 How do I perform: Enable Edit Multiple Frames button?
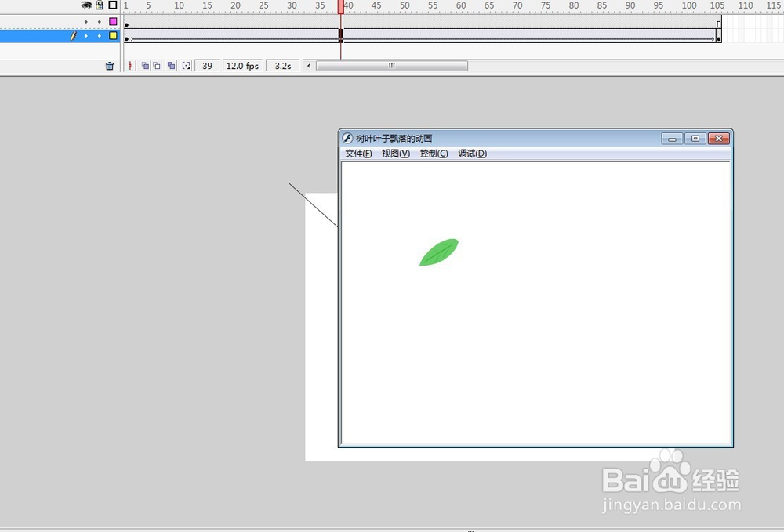click(x=172, y=66)
